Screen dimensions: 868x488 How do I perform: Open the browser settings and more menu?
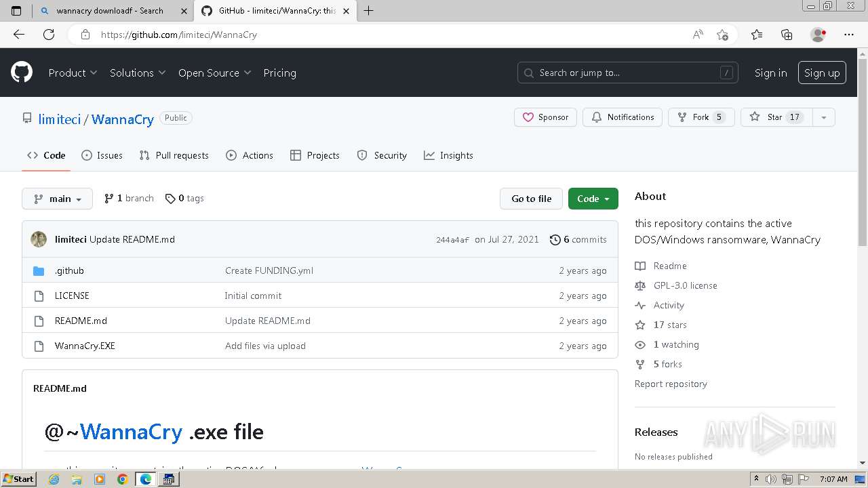coord(849,35)
